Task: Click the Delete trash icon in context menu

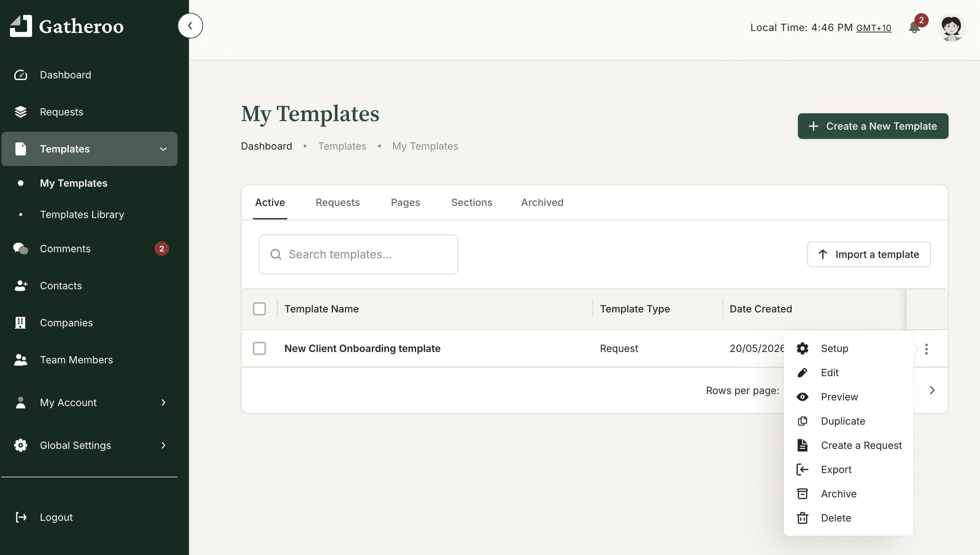Action: tap(802, 518)
